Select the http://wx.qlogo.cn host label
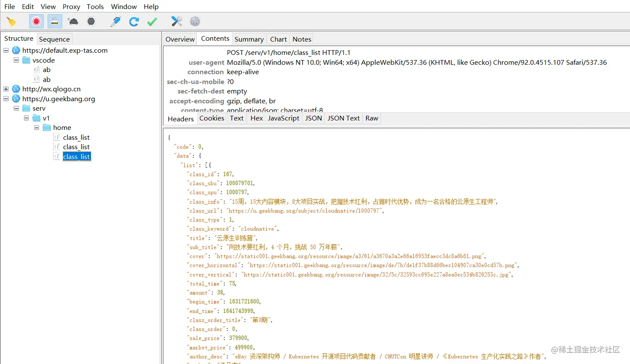This screenshot has width=630, height=364. point(51,89)
